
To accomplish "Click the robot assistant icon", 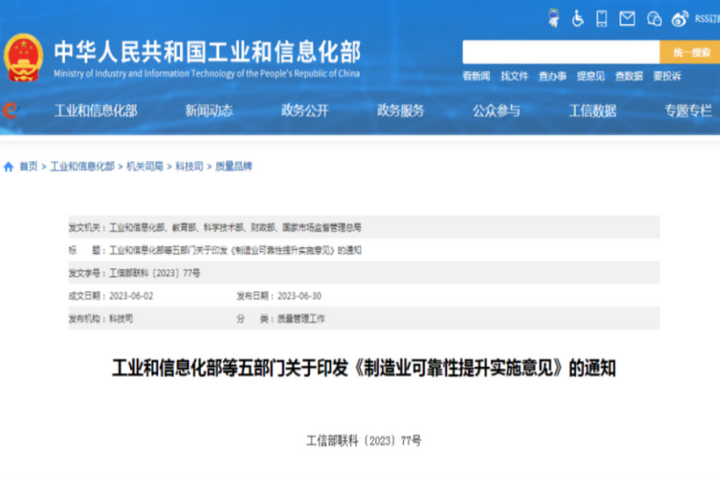I will click(x=554, y=18).
